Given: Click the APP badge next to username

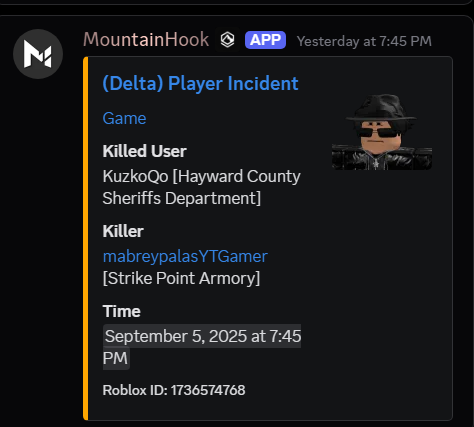Looking at the screenshot, I should pyautogui.click(x=265, y=40).
